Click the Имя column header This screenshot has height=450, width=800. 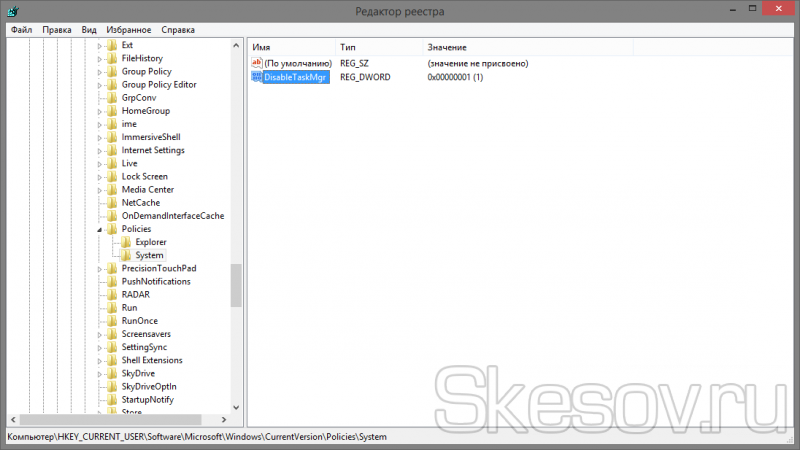[262, 47]
